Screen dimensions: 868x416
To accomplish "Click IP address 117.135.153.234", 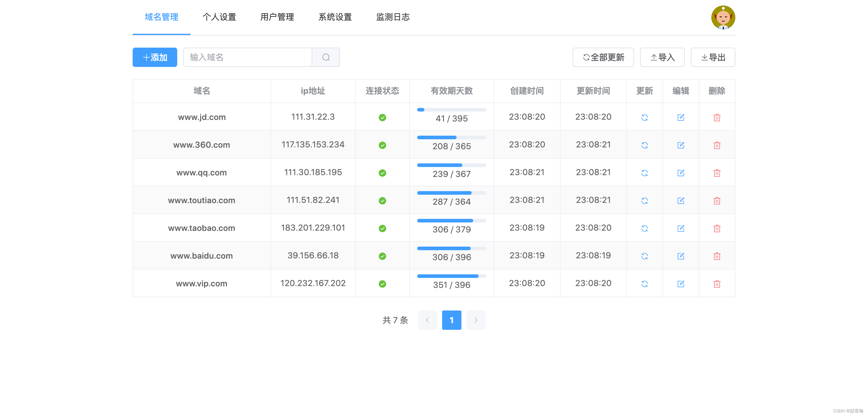I will (x=313, y=145).
